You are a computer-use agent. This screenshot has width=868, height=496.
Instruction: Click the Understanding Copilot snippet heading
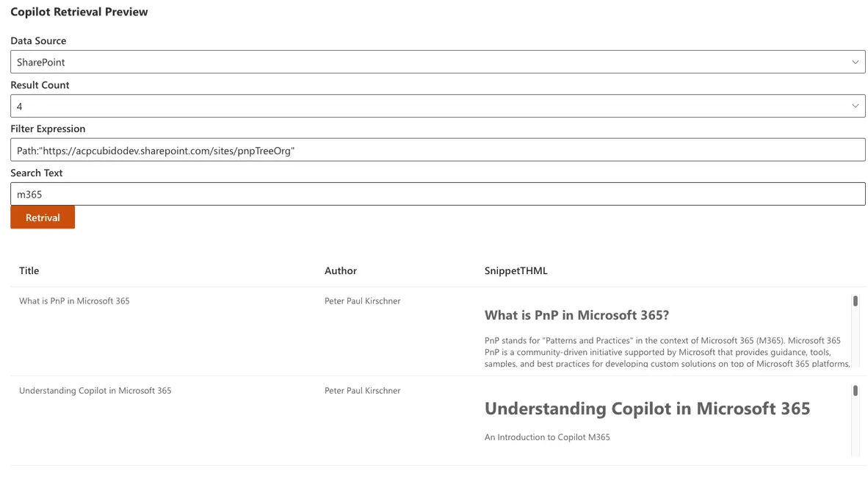point(647,408)
